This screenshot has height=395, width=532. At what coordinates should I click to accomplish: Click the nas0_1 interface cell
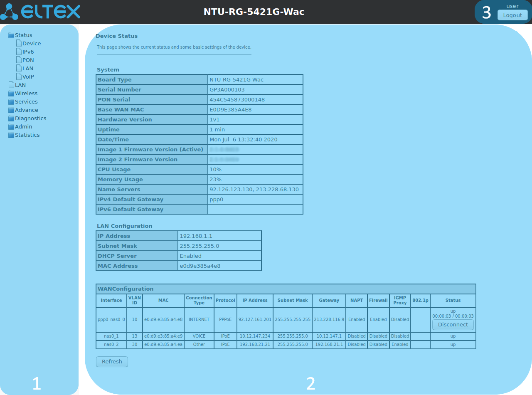tap(111, 336)
